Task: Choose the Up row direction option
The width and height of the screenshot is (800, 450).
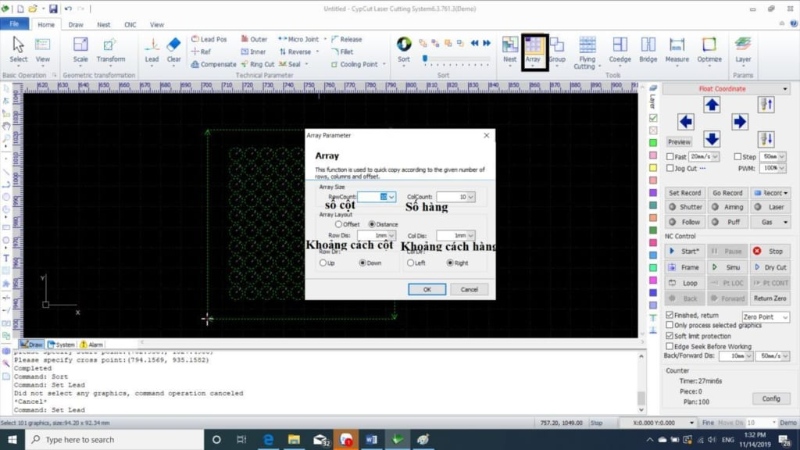Action: (322, 263)
